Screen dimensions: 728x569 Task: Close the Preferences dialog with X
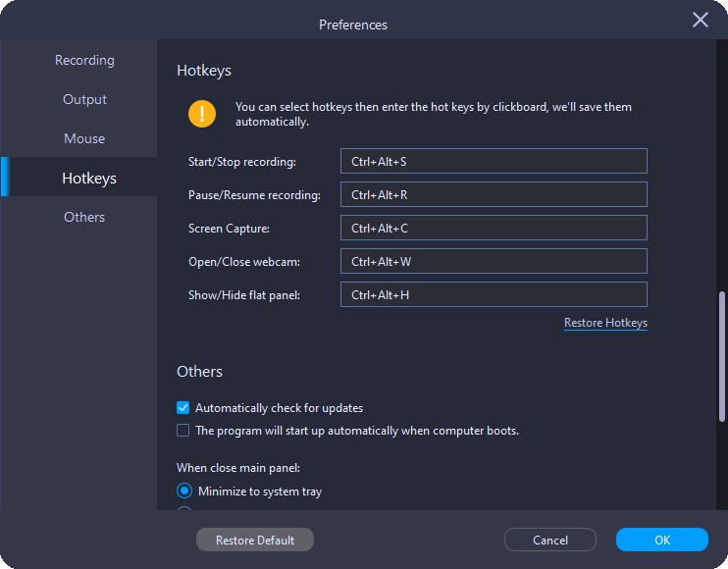(701, 21)
